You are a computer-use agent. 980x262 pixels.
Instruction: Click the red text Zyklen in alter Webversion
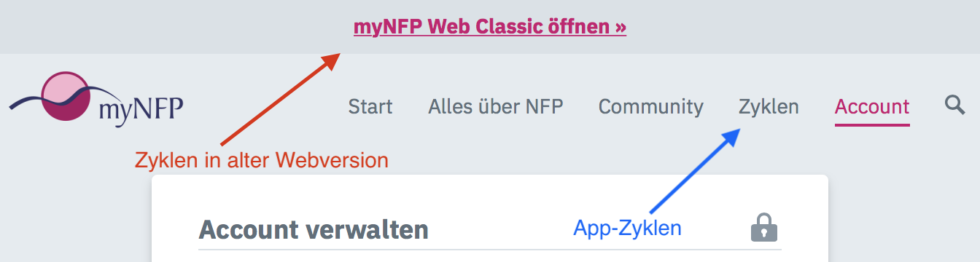262,160
